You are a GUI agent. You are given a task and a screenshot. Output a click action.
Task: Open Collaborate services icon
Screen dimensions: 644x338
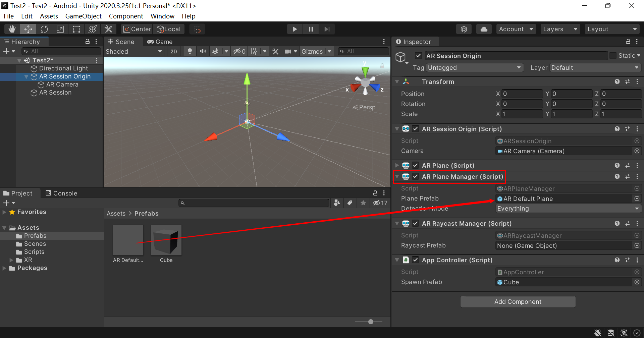(464, 29)
